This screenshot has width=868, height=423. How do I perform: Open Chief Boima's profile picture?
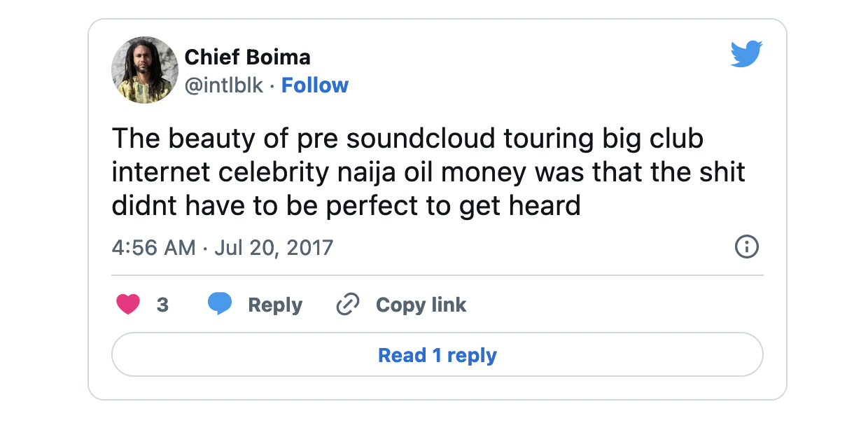pos(145,70)
